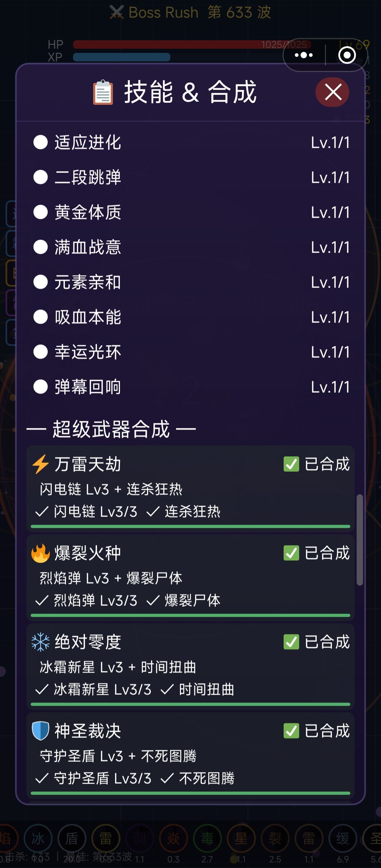The width and height of the screenshot is (381, 868).
Task: Close the skills and synthesis panel
Action: tap(332, 92)
